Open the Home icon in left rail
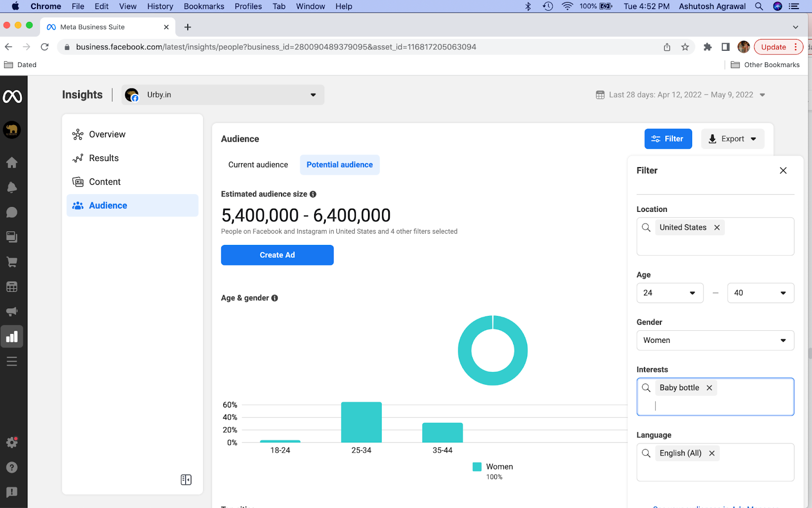Image resolution: width=812 pixels, height=508 pixels. [12, 163]
